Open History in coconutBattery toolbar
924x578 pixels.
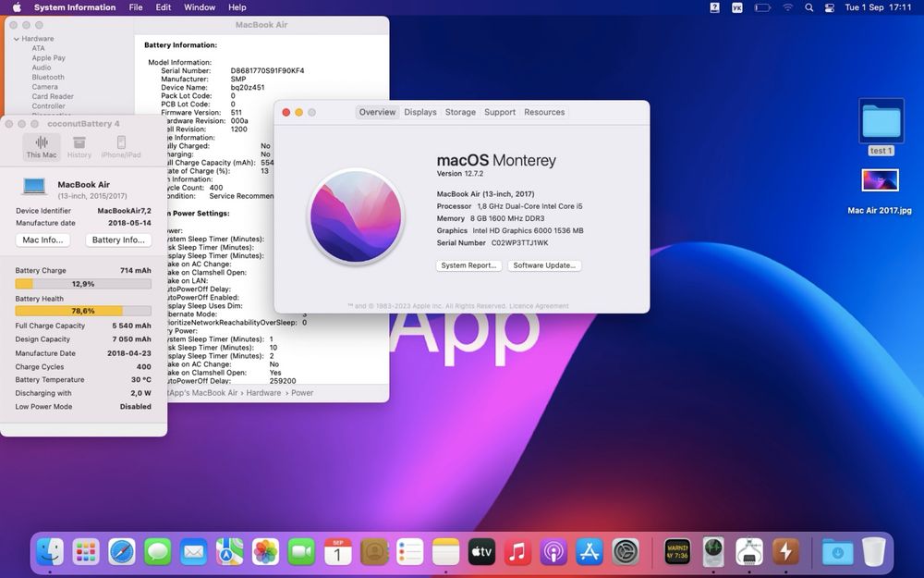tap(79, 146)
